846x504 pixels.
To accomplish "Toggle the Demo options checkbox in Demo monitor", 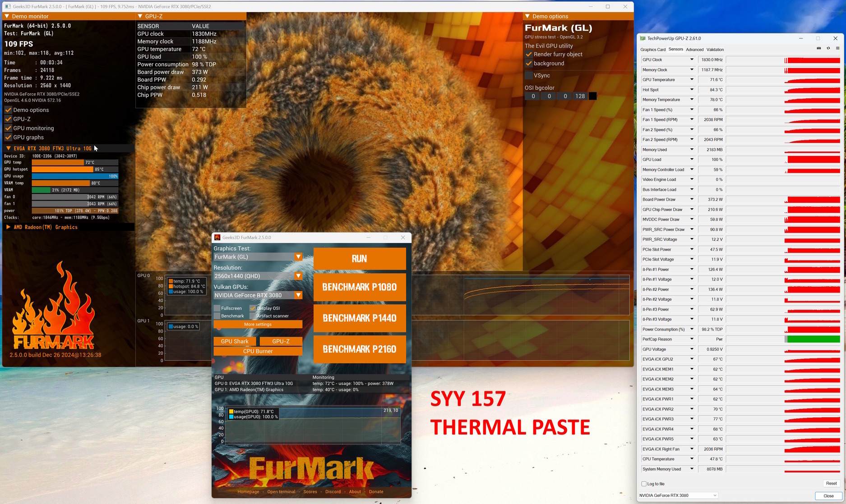I will [x=8, y=110].
